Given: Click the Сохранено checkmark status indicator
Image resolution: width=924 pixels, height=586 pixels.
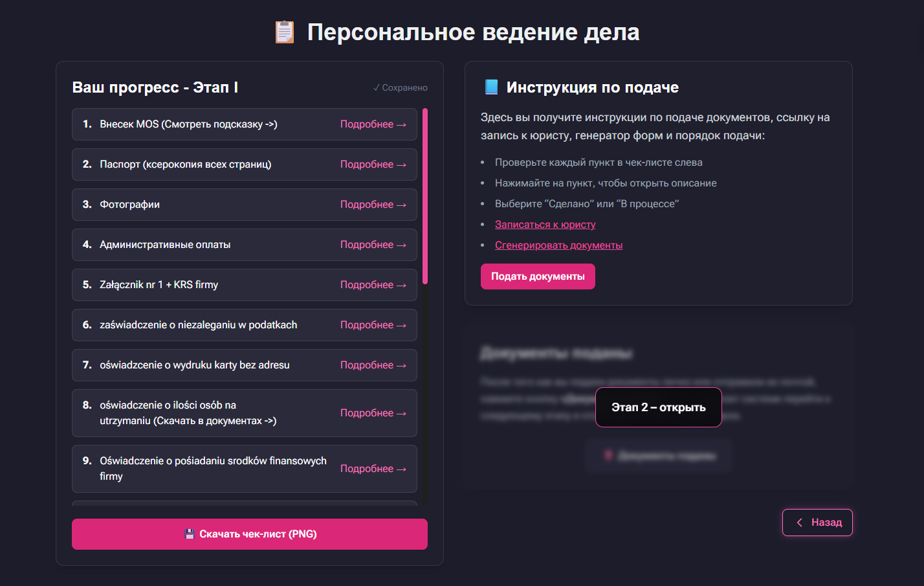Looking at the screenshot, I should click(x=401, y=87).
